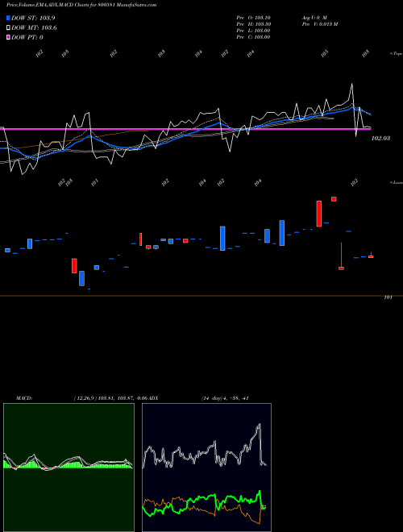Click the 'Pre V: 0.013 M' volume text
The image size is (403, 532).
click(x=319, y=24)
